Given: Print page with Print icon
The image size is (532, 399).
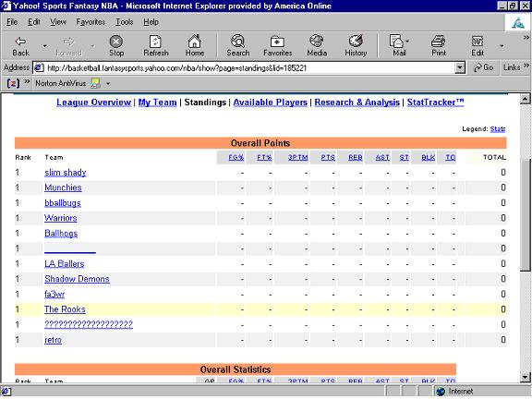Looking at the screenshot, I should (x=439, y=46).
